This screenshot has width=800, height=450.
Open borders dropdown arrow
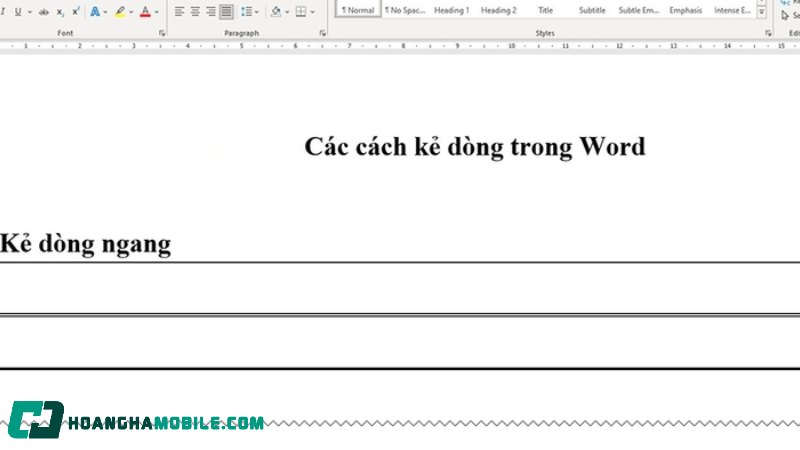[312, 12]
